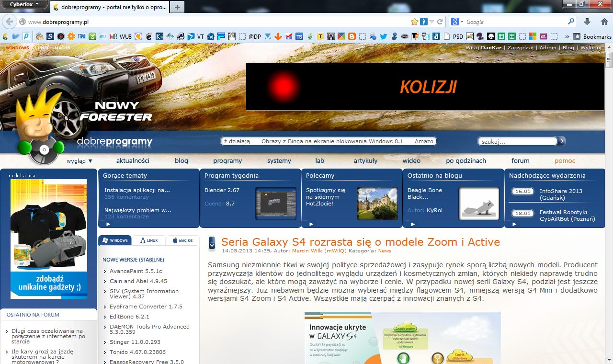Viewport: 613px width, 364px height.
Task: Open the yellow T bookmark icon
Action: pyautogui.click(x=320, y=36)
